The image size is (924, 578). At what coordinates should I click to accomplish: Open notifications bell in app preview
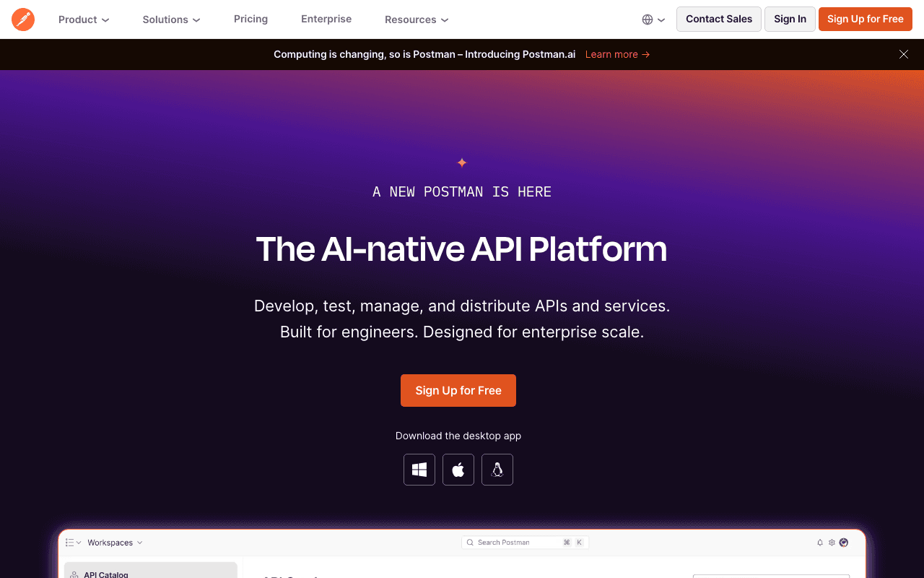820,543
